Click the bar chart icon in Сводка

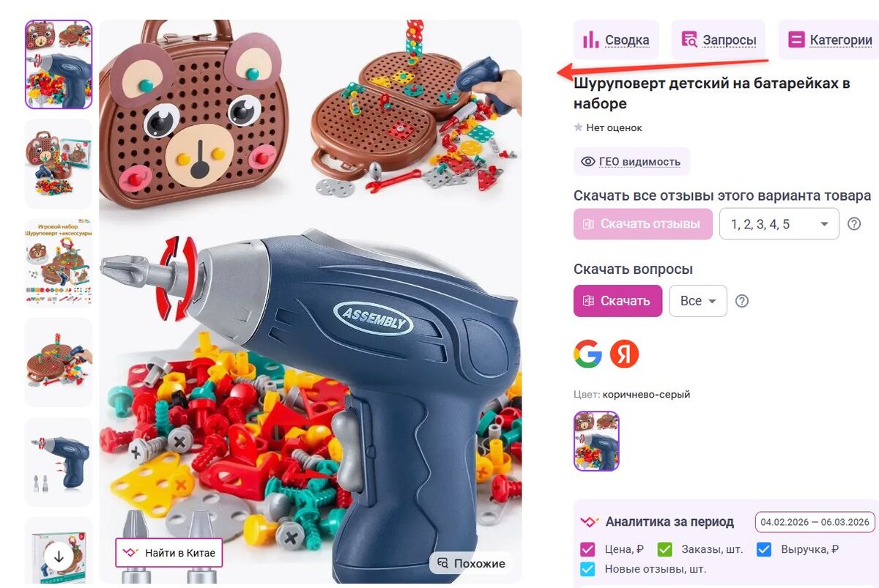[590, 40]
